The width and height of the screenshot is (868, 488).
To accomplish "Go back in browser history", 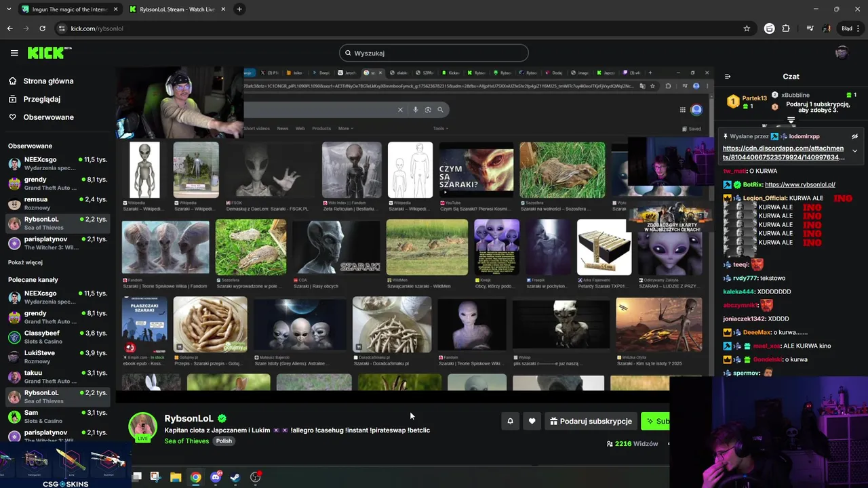I will coord(9,28).
